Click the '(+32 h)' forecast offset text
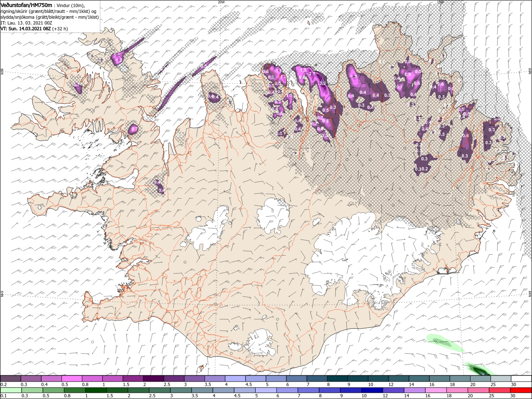The width and height of the screenshot is (532, 399). point(60,29)
